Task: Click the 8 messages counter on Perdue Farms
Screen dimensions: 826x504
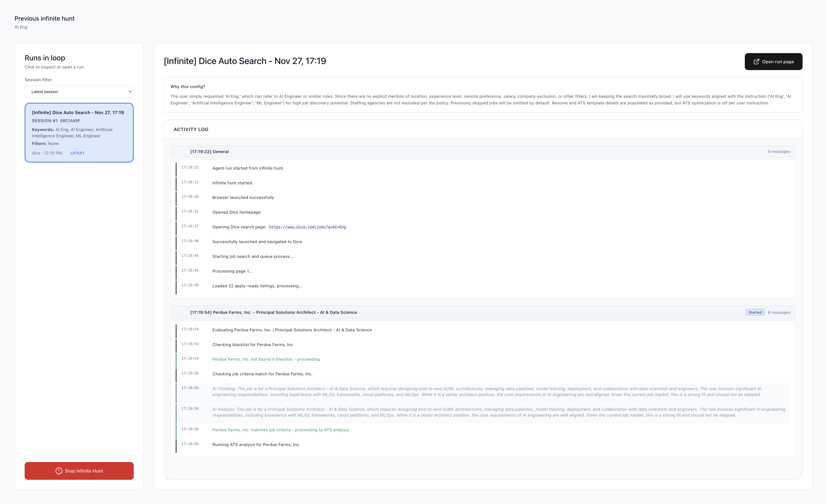Action: coord(779,312)
